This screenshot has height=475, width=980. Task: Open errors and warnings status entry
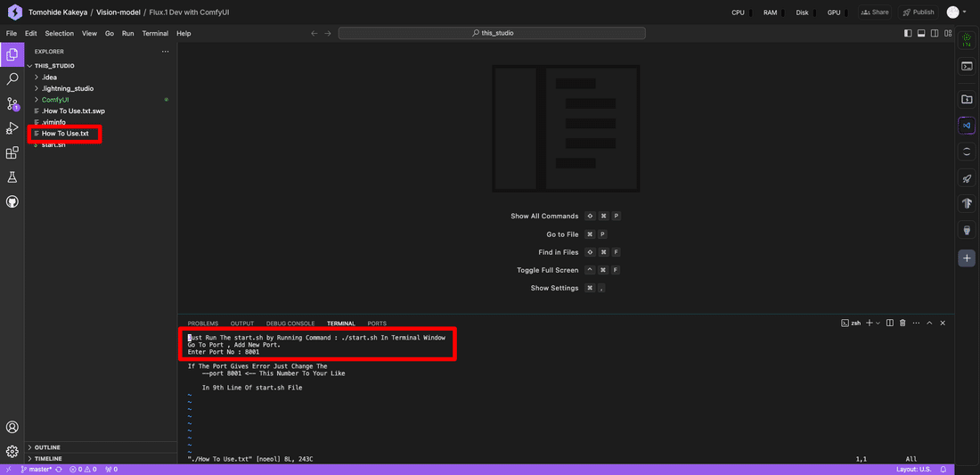coord(85,469)
